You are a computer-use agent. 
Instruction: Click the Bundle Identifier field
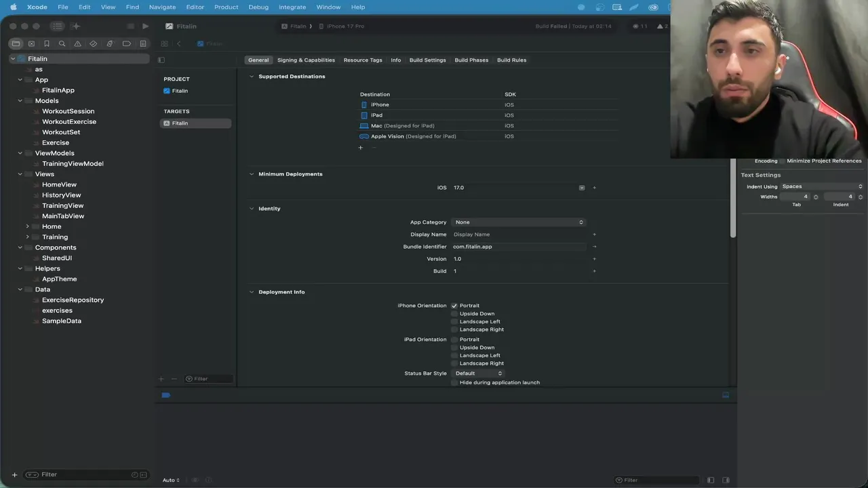coord(518,247)
